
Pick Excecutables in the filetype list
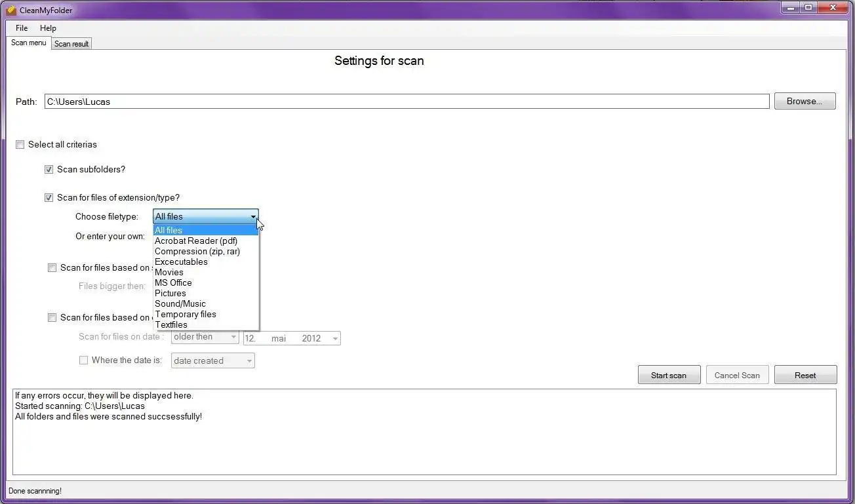pos(206,262)
